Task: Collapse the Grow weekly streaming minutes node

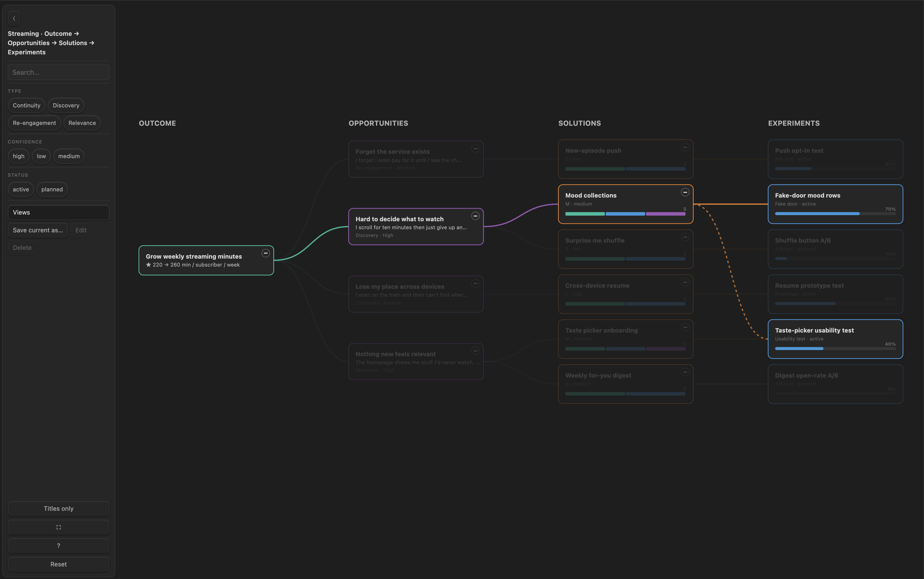Action: tap(266, 253)
